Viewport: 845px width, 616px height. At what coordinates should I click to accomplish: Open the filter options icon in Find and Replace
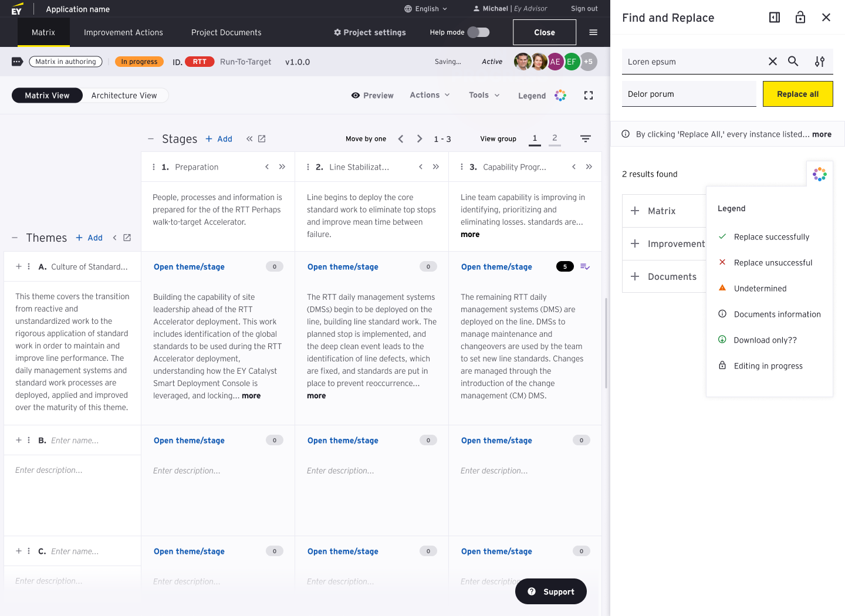[820, 62]
